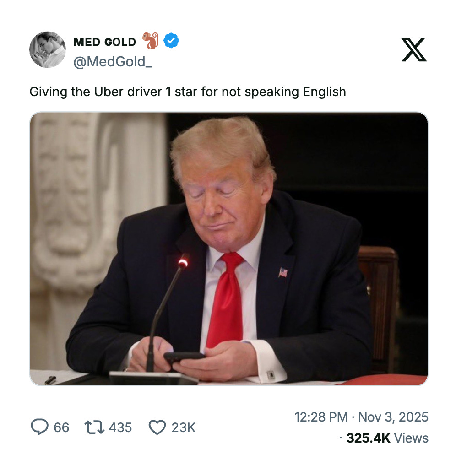Open the @MedGold_ handle link
The width and height of the screenshot is (456, 476).
pos(113,62)
